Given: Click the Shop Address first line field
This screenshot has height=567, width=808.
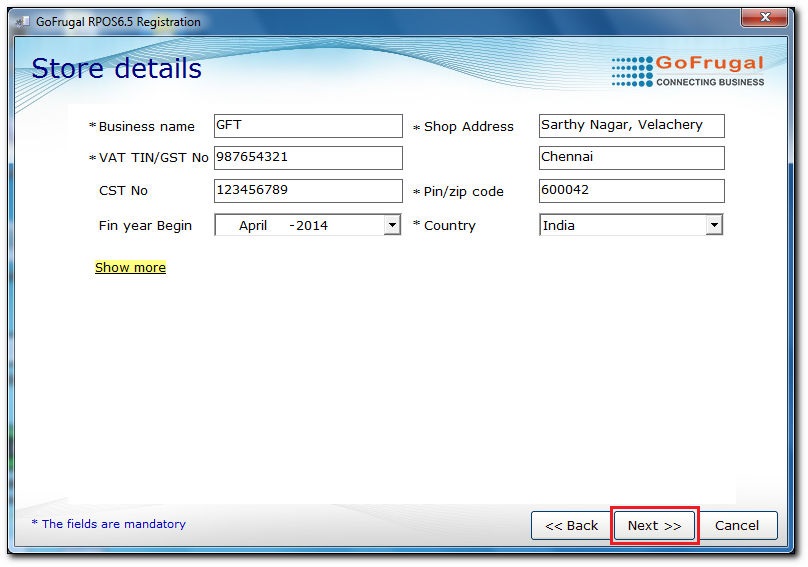Looking at the screenshot, I should (x=631, y=126).
